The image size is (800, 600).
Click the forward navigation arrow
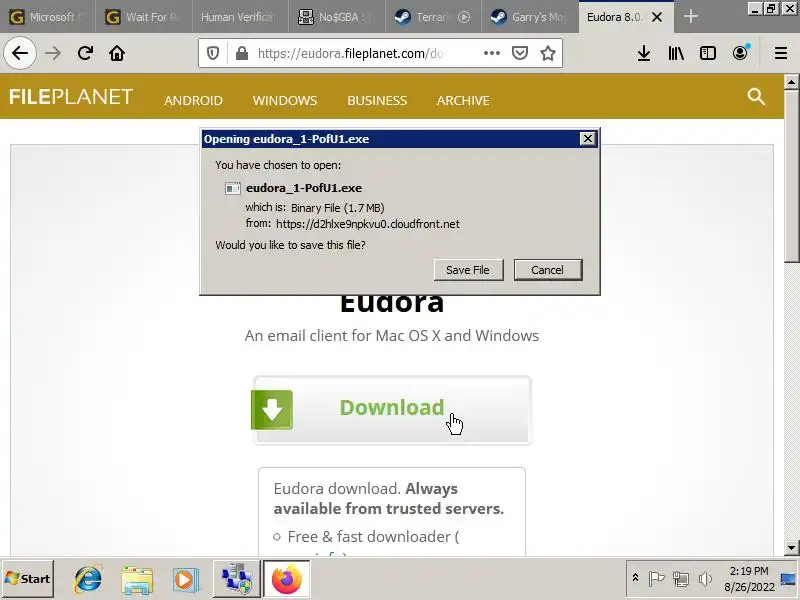tap(53, 53)
